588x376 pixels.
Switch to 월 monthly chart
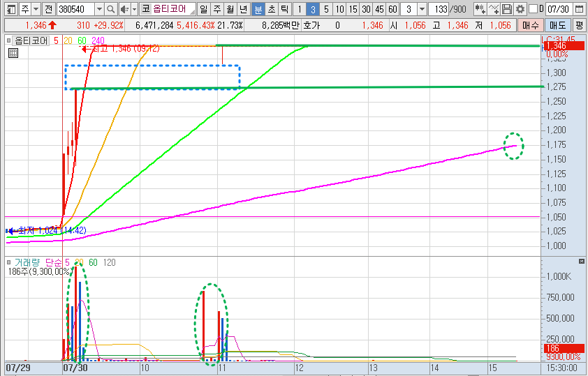(x=230, y=9)
